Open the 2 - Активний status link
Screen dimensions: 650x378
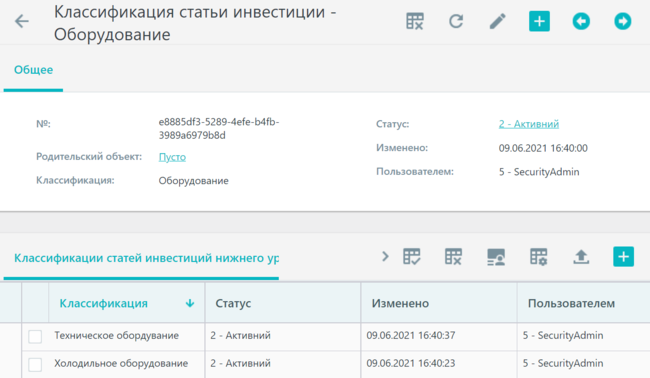pos(529,124)
